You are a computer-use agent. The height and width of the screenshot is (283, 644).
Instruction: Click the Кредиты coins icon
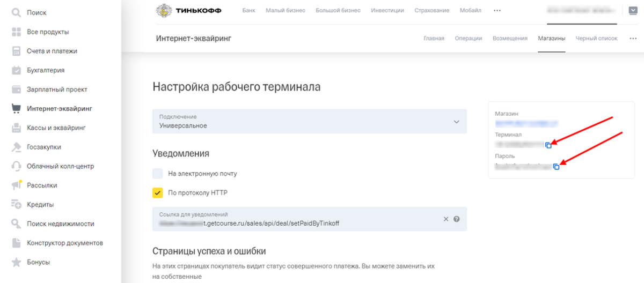tap(16, 204)
